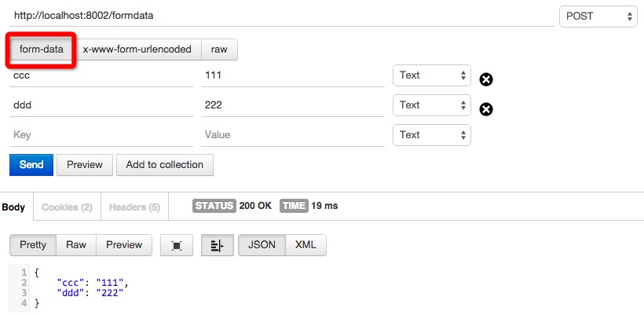Switch response view to Raw
644x315 pixels.
pos(76,245)
